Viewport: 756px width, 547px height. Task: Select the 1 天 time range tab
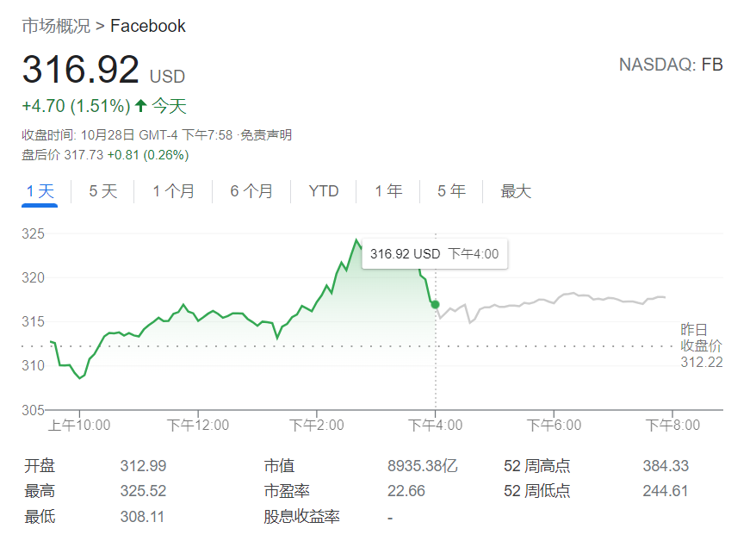[40, 191]
